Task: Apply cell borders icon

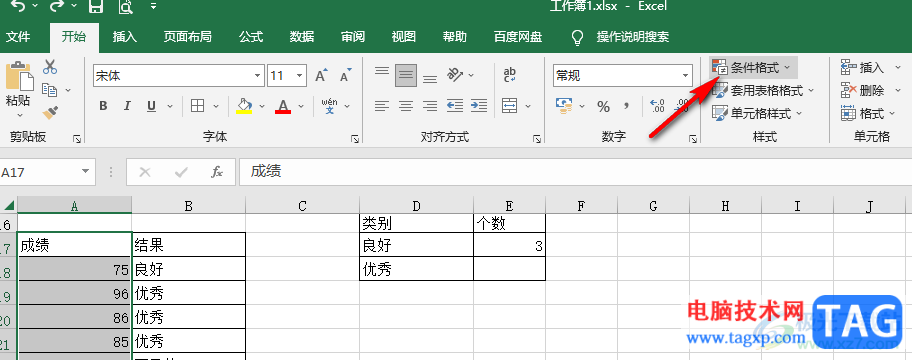Action: 198,106
